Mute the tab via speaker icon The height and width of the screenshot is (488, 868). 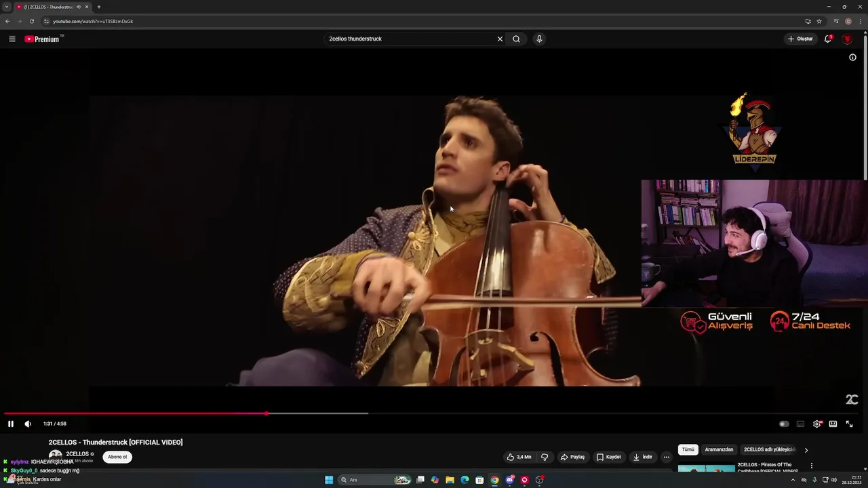point(79,7)
